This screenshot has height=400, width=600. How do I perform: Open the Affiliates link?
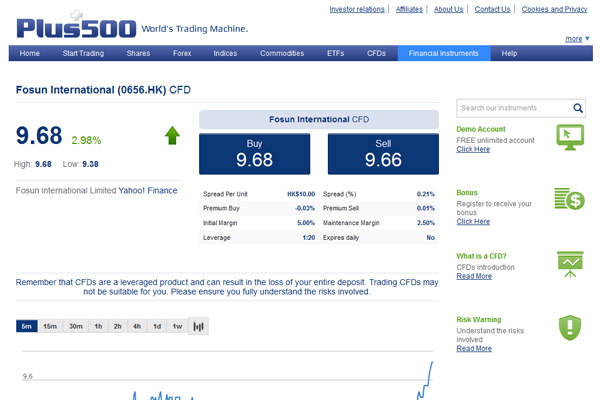point(409,9)
